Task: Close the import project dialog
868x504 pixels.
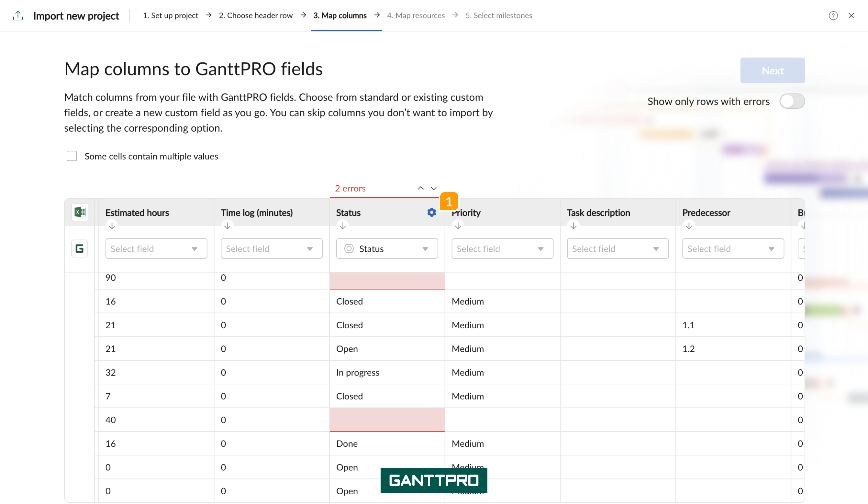Action: (851, 16)
